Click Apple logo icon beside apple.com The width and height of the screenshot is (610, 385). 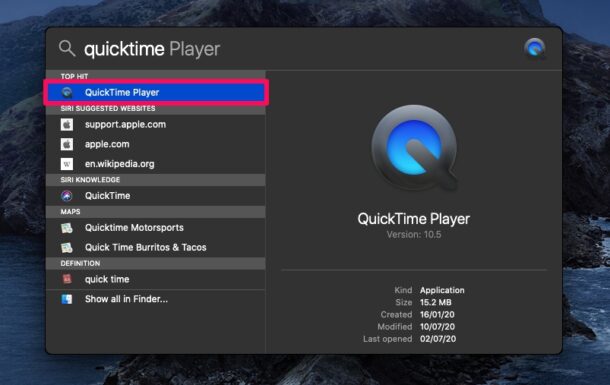(67, 144)
